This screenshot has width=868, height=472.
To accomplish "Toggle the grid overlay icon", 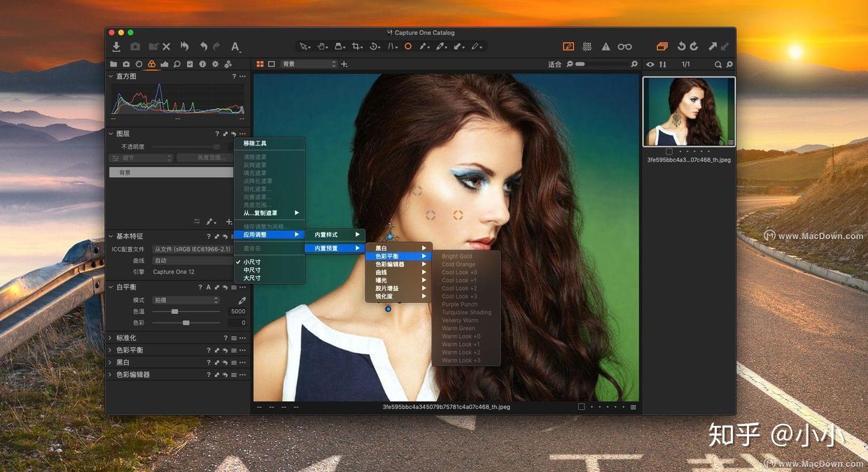I will (x=587, y=46).
